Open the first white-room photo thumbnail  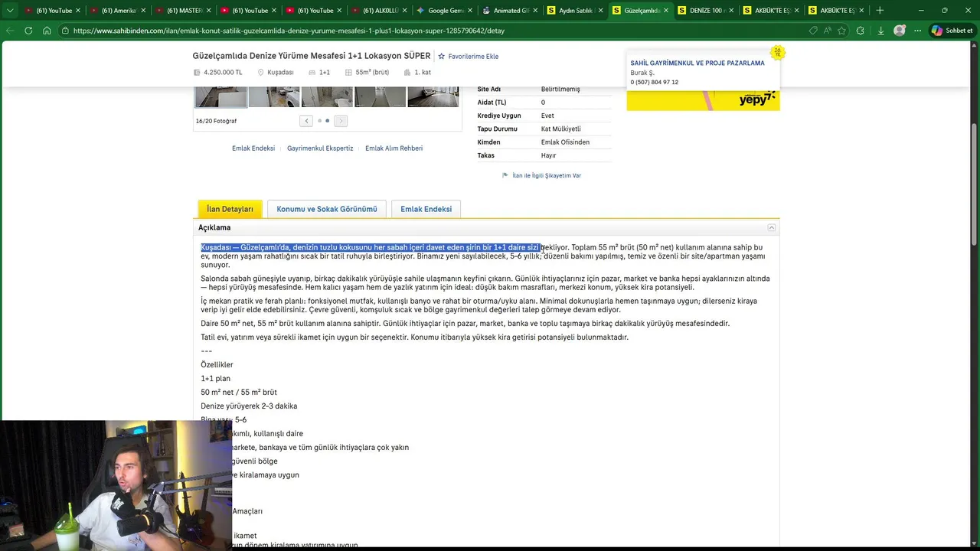click(220, 97)
